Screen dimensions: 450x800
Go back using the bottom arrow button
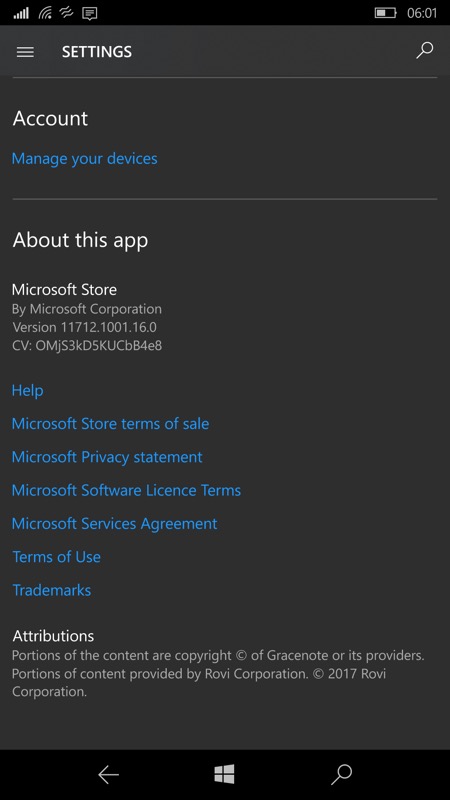(x=108, y=774)
